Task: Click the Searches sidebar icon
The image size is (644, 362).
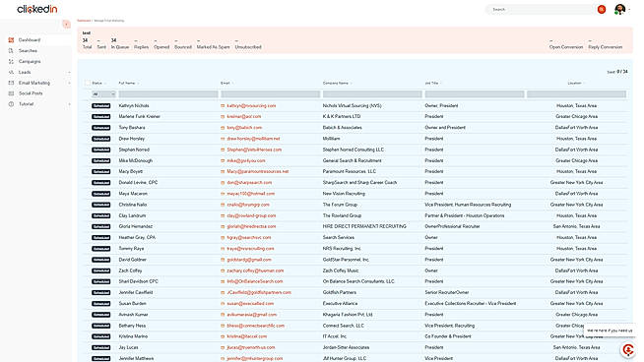Action: tap(11, 50)
